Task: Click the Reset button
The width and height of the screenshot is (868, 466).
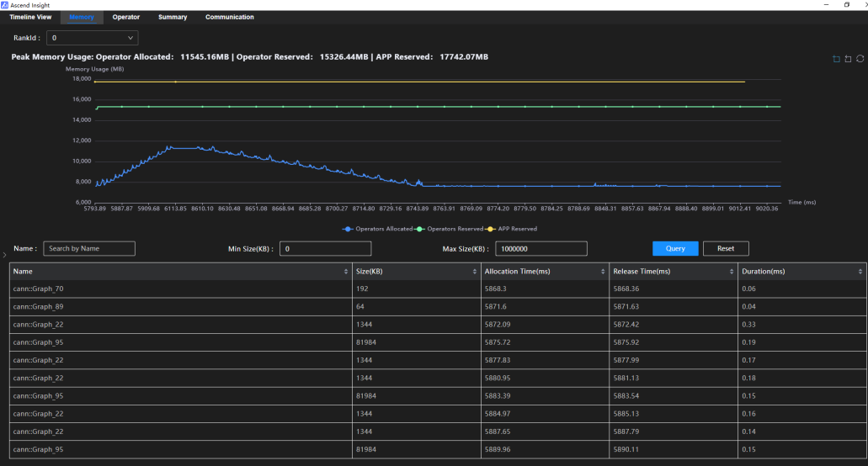Action: [x=726, y=249]
